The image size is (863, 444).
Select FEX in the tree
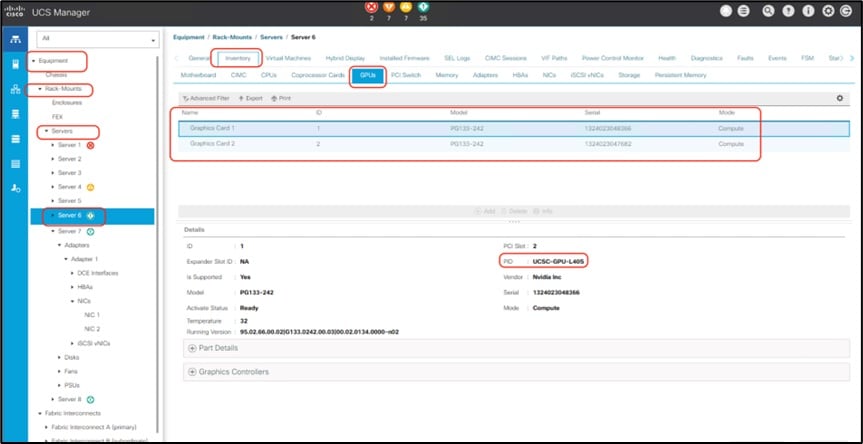click(x=57, y=117)
